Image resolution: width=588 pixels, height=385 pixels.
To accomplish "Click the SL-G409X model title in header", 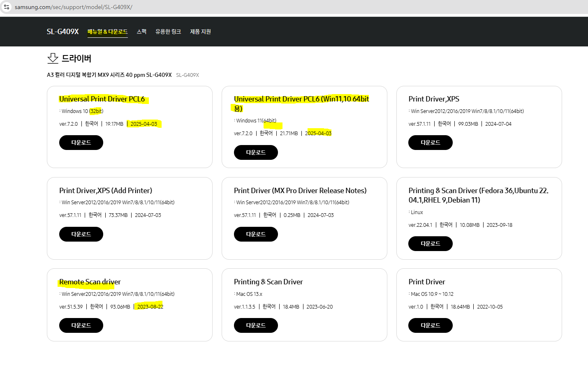I will [x=63, y=32].
